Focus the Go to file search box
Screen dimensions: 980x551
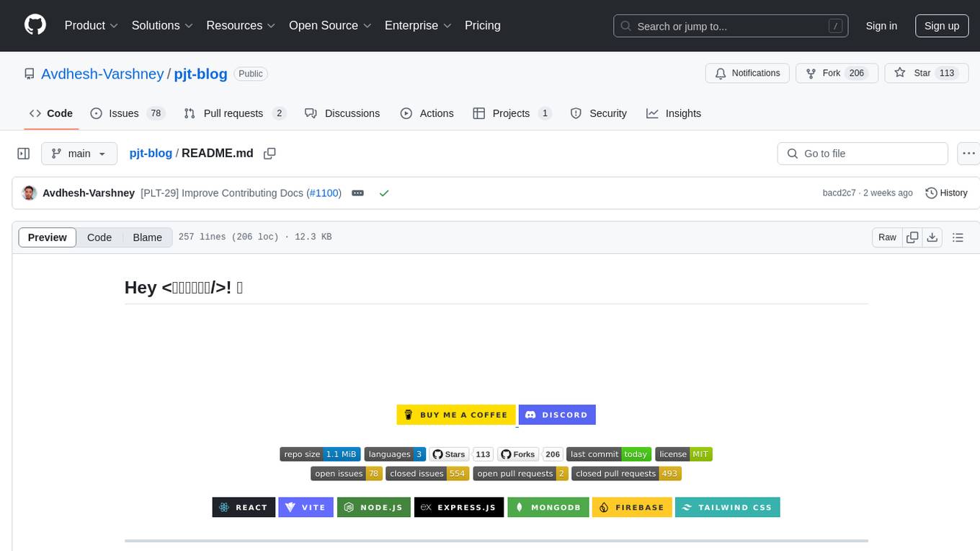click(x=863, y=154)
